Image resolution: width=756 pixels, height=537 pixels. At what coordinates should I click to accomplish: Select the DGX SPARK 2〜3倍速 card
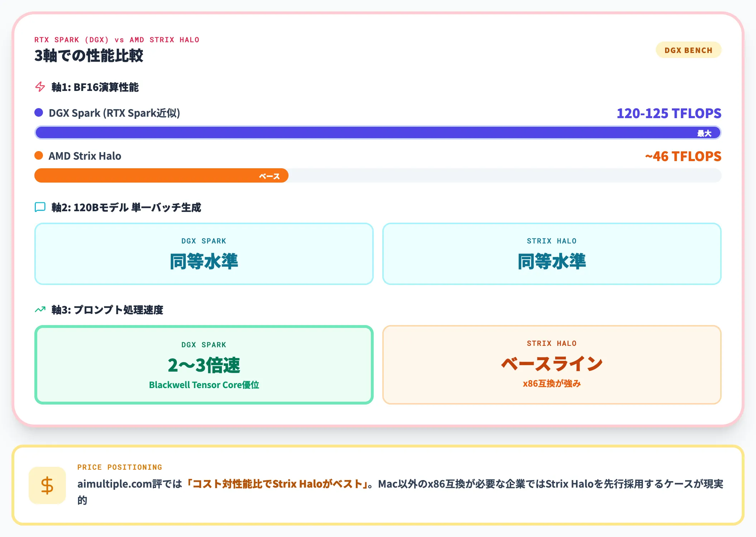pos(204,365)
